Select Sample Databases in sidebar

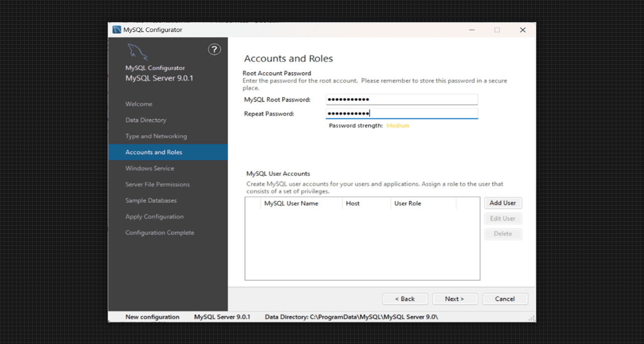pyautogui.click(x=151, y=201)
